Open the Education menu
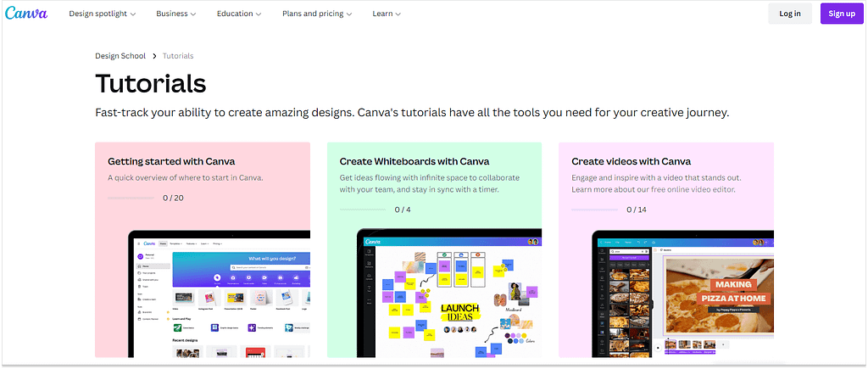Image resolution: width=868 pixels, height=369 pixels. tap(239, 14)
